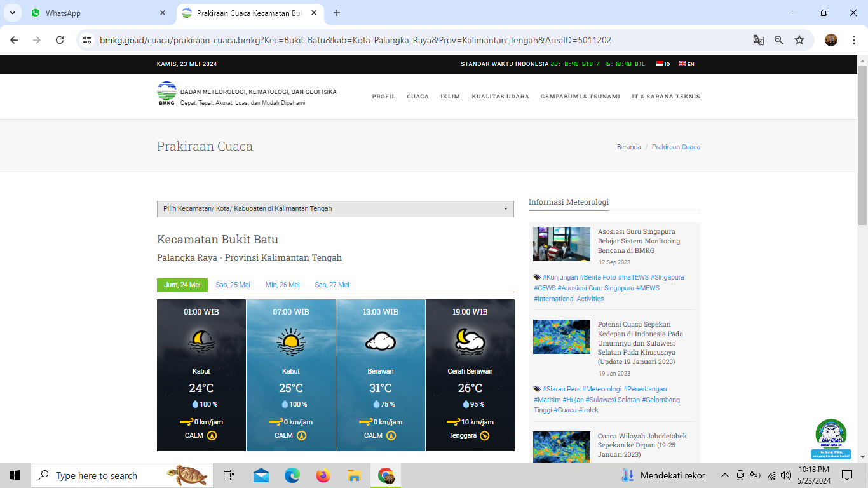Open the CUACA menu
This screenshot has width=868, height=488.
click(417, 97)
